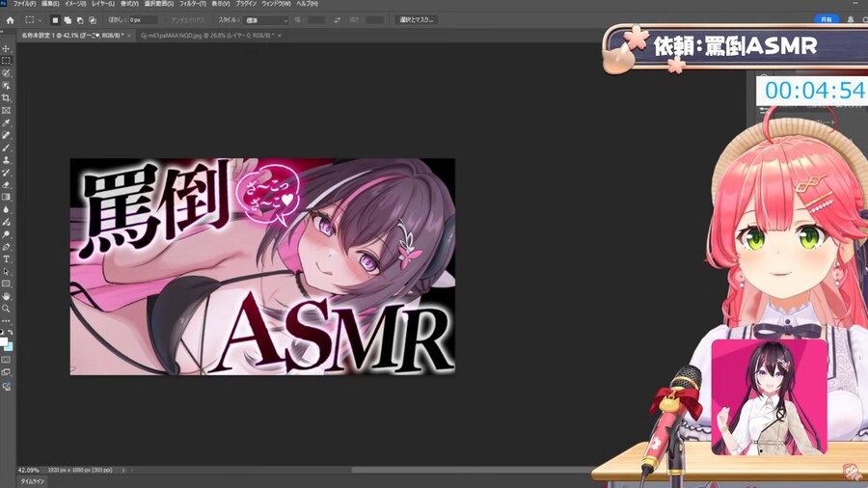Select the Hand tool
Viewport: 868px width, 488px height.
click(6, 297)
